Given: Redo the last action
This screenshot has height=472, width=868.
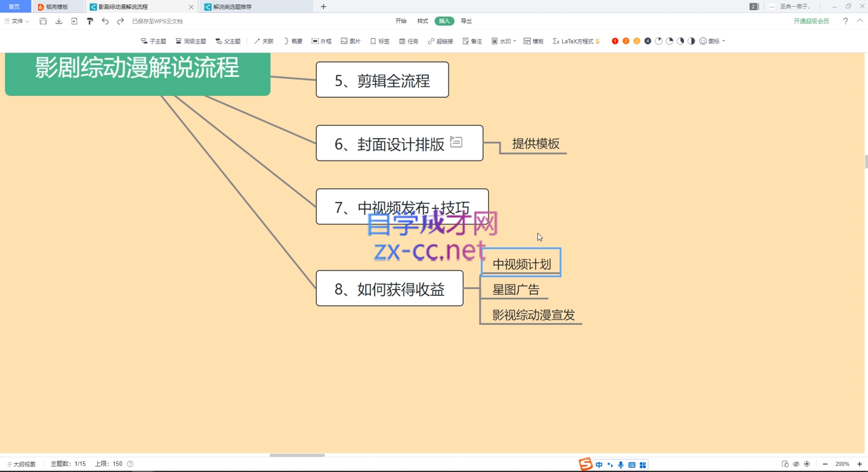Looking at the screenshot, I should point(120,21).
